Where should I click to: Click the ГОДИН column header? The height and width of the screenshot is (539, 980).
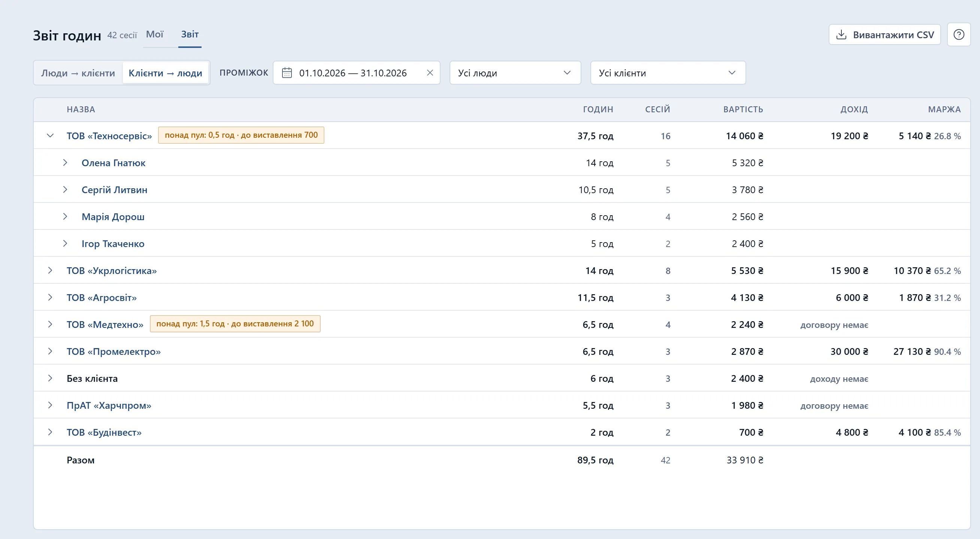point(598,109)
